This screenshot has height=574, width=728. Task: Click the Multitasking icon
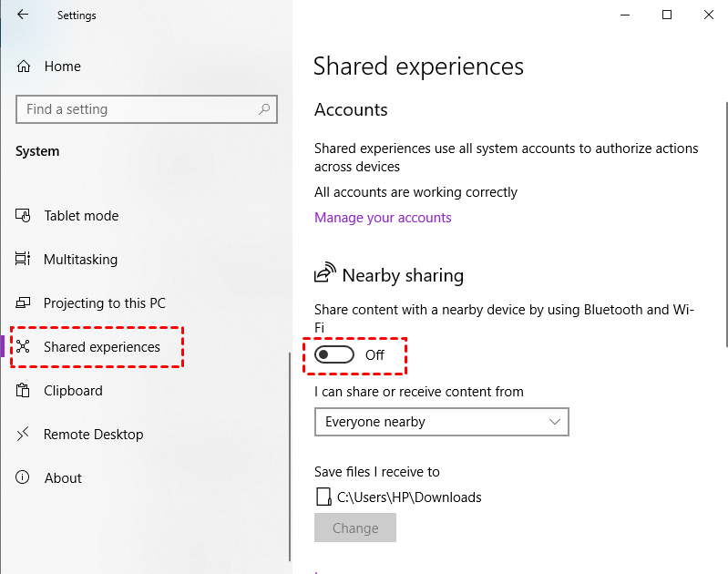coord(23,259)
